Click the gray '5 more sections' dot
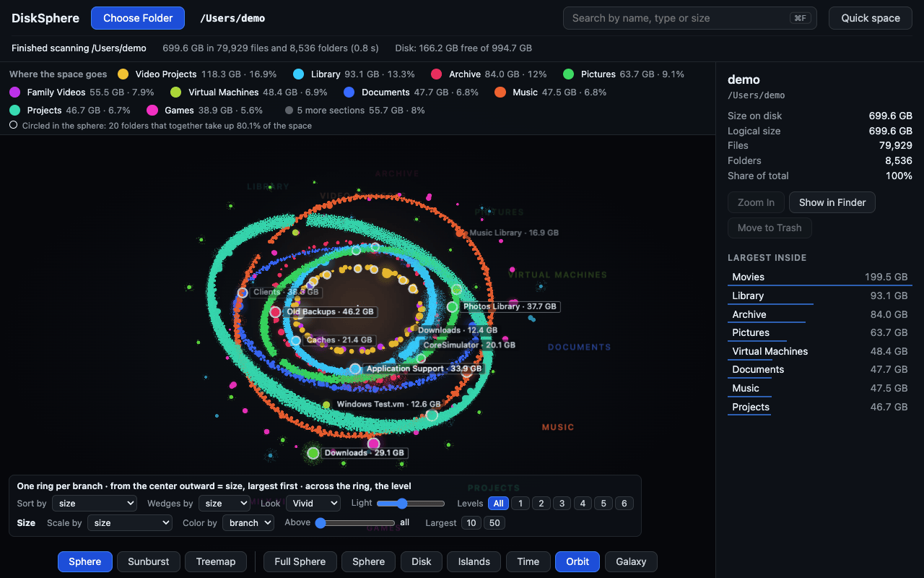 click(289, 111)
